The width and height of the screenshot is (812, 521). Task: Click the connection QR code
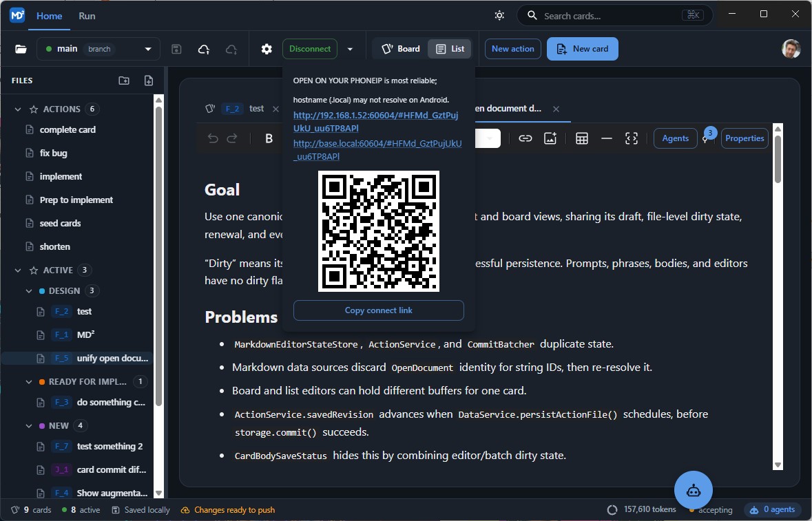point(379,231)
